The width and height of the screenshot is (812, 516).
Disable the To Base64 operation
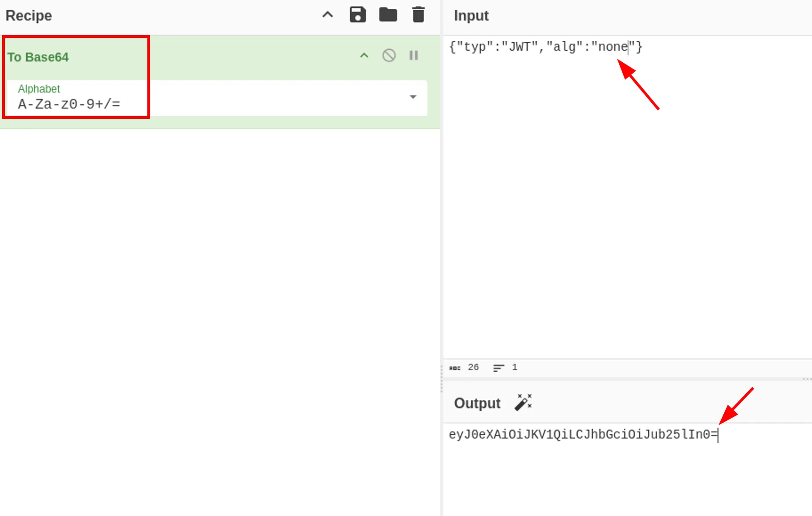[x=389, y=56]
